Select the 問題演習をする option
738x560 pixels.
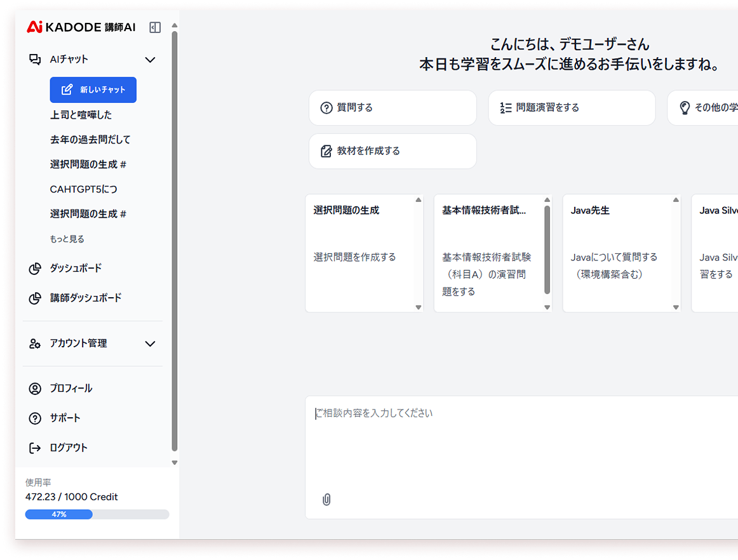coord(572,108)
